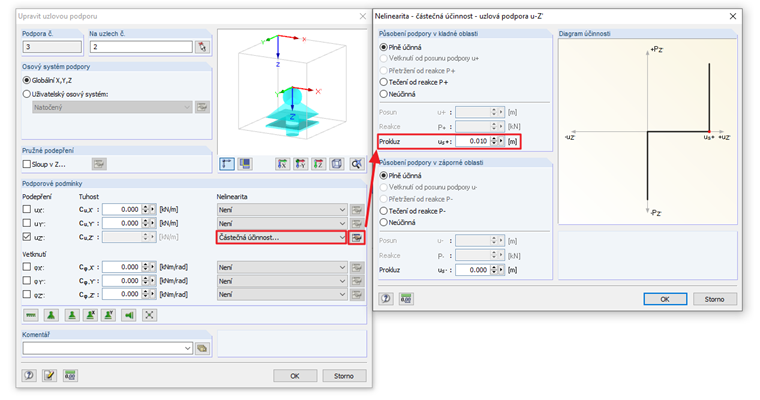Viewport: 760px width, 400px height.
Task: Open uZ' Částečná účinnost dropdown
Action: click(282, 238)
